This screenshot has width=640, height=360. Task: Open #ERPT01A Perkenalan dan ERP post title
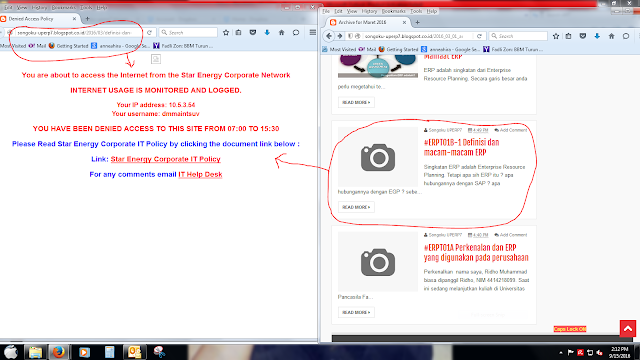(x=476, y=253)
